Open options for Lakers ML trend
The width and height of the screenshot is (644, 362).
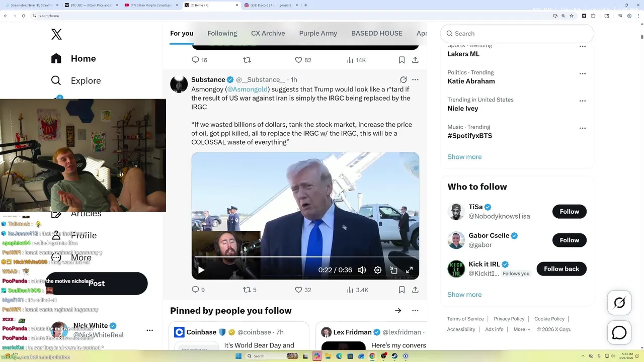583,46
